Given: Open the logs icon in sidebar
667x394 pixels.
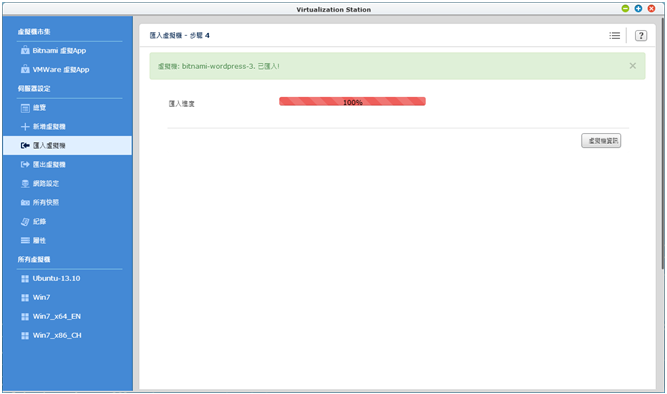Looking at the screenshot, I should click(25, 222).
